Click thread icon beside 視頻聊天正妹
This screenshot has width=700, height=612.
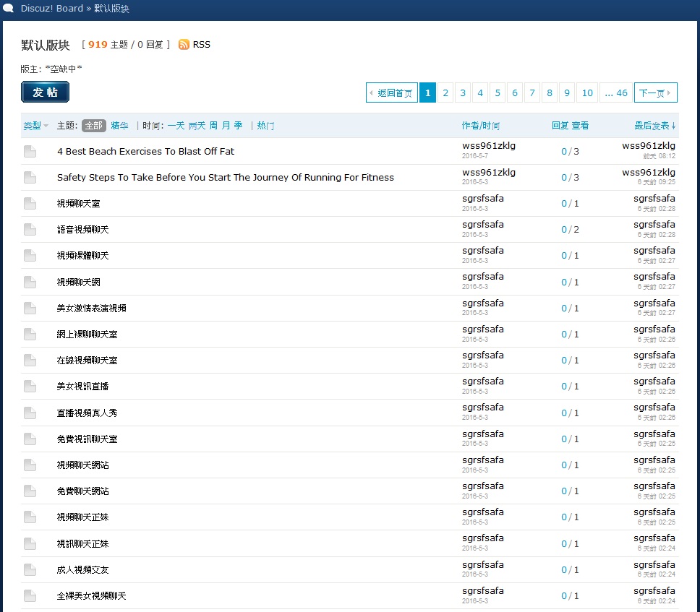click(x=30, y=517)
